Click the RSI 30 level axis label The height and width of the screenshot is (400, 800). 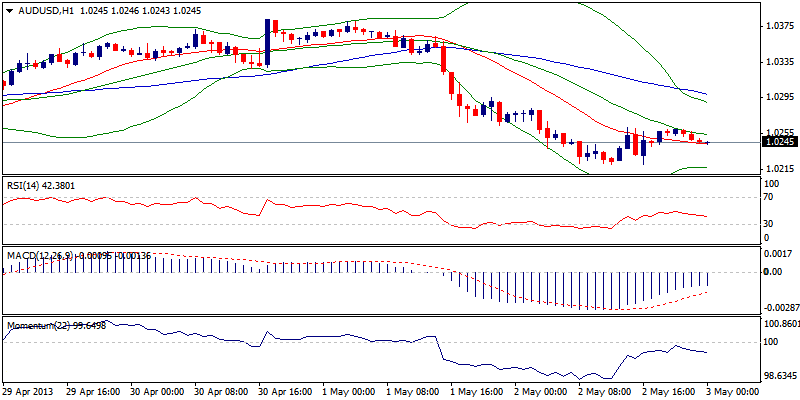point(768,223)
